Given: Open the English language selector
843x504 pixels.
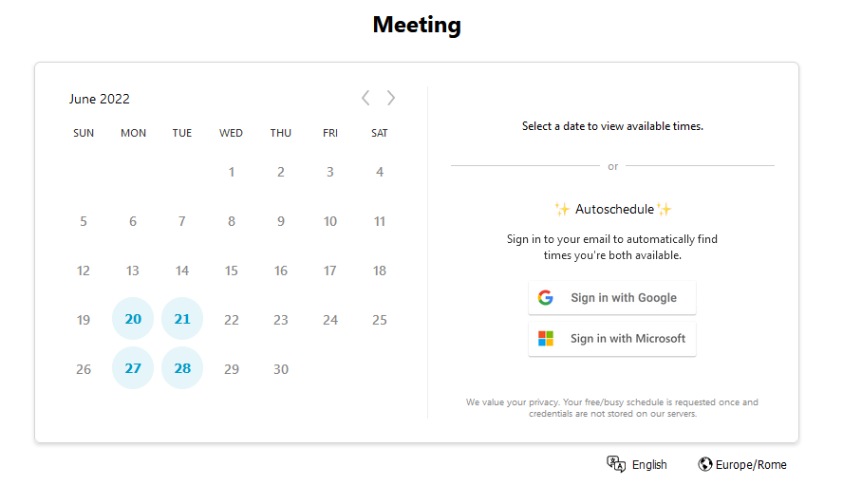Looking at the screenshot, I should pyautogui.click(x=637, y=464).
